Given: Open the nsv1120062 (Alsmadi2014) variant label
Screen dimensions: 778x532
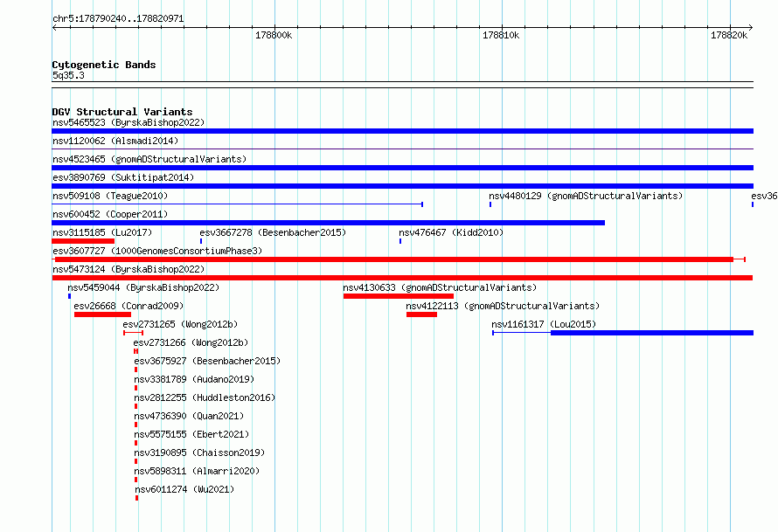Looking at the screenshot, I should (115, 141).
